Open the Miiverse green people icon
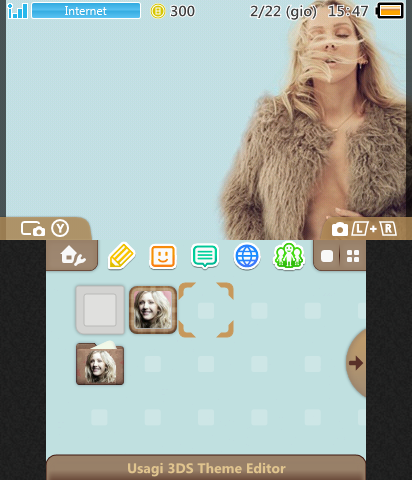This screenshot has height=480, width=412. (289, 256)
